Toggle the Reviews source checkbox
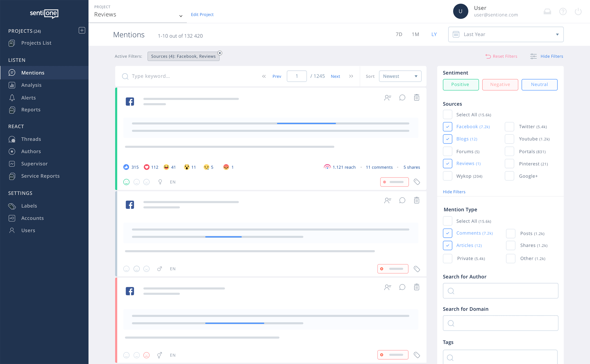The height and width of the screenshot is (364, 590). click(448, 163)
